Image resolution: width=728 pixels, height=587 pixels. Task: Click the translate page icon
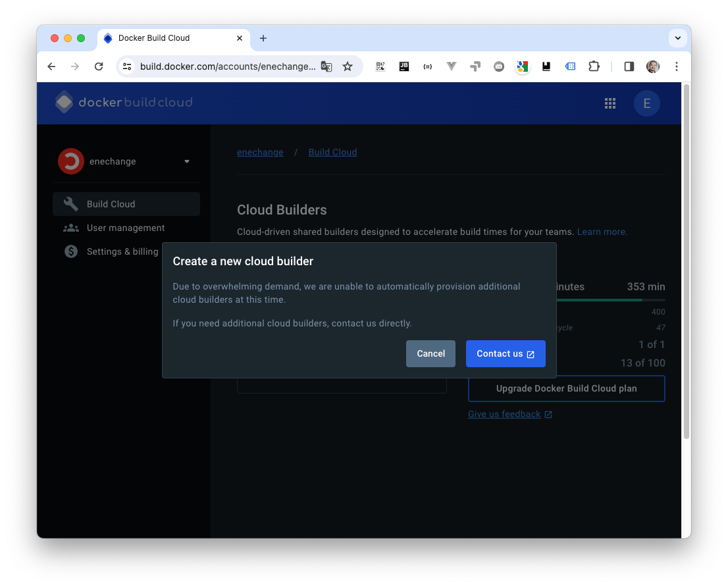click(326, 66)
